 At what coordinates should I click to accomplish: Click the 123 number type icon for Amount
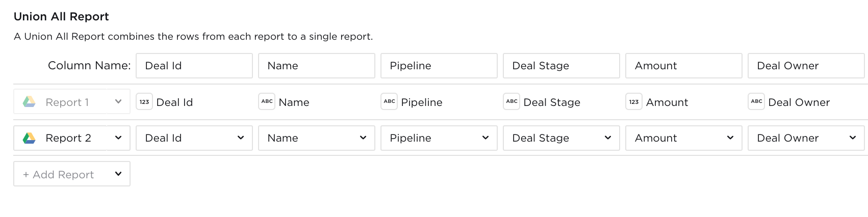pos(634,102)
